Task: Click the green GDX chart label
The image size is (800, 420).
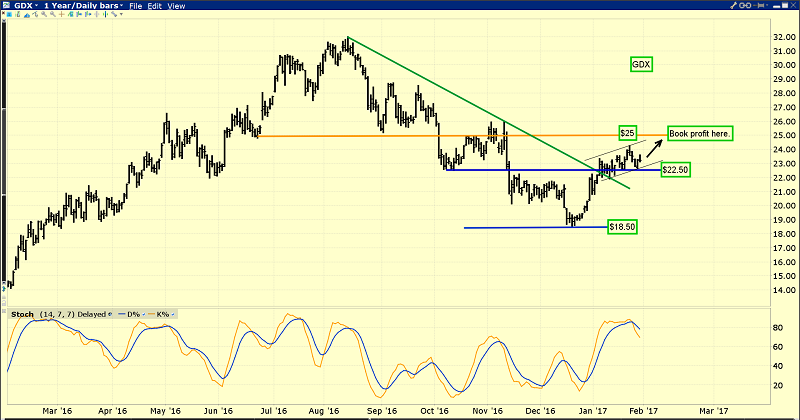Action: click(641, 64)
